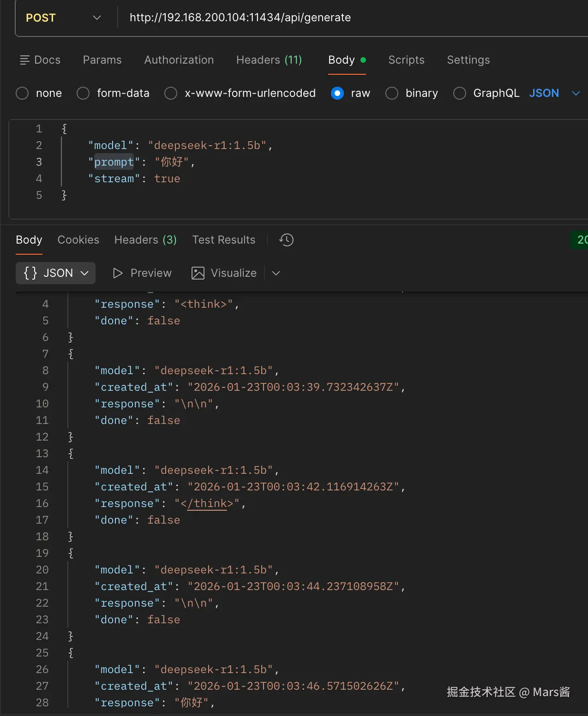Select the form-data radio button
The width and height of the screenshot is (588, 716).
tap(83, 93)
